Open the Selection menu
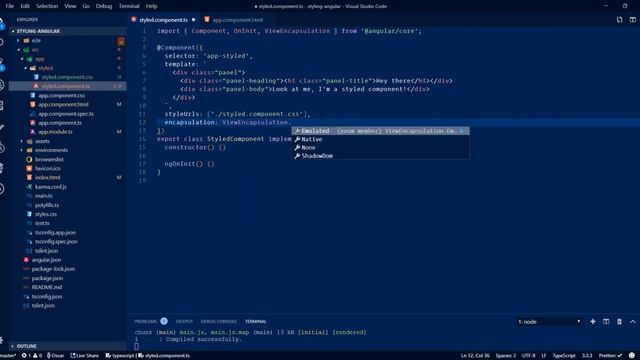Viewport: 640px width, 360px height. coord(47,6)
